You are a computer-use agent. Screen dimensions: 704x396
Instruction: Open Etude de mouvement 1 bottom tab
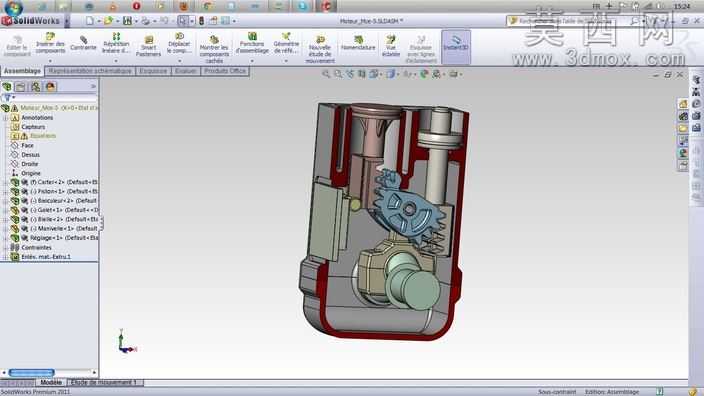pyautogui.click(x=105, y=383)
